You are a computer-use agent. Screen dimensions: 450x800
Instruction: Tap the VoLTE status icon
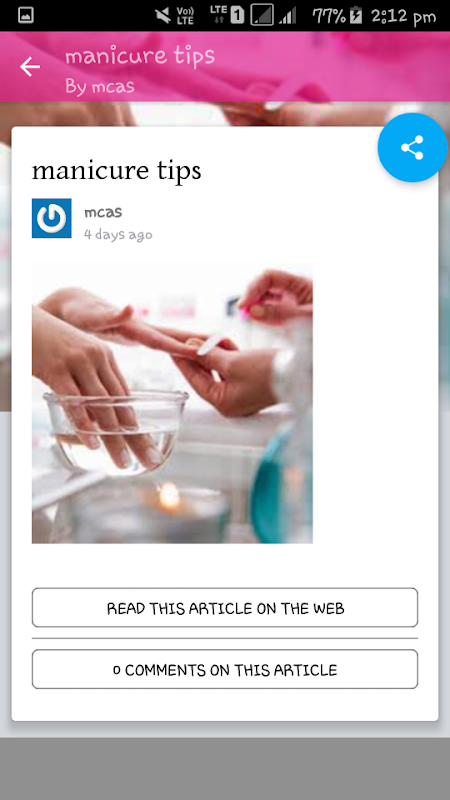tap(185, 16)
